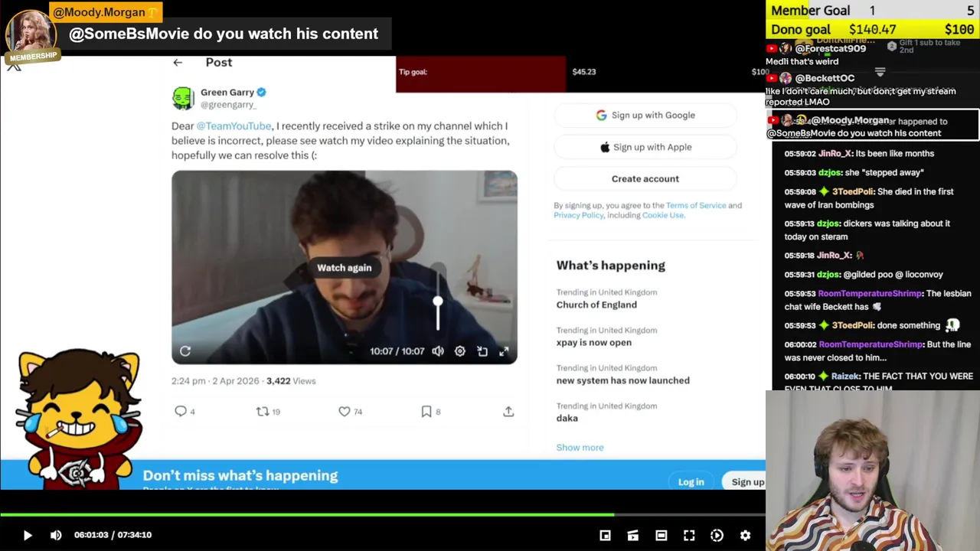This screenshot has height=551, width=980.
Task: Click dzjos message "she stepped away"
Action: 854,173
